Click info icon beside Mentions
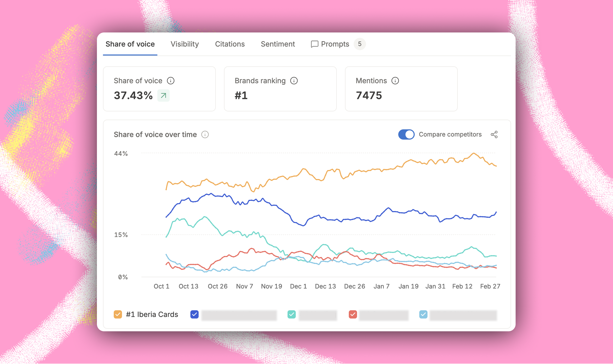 [x=395, y=81]
